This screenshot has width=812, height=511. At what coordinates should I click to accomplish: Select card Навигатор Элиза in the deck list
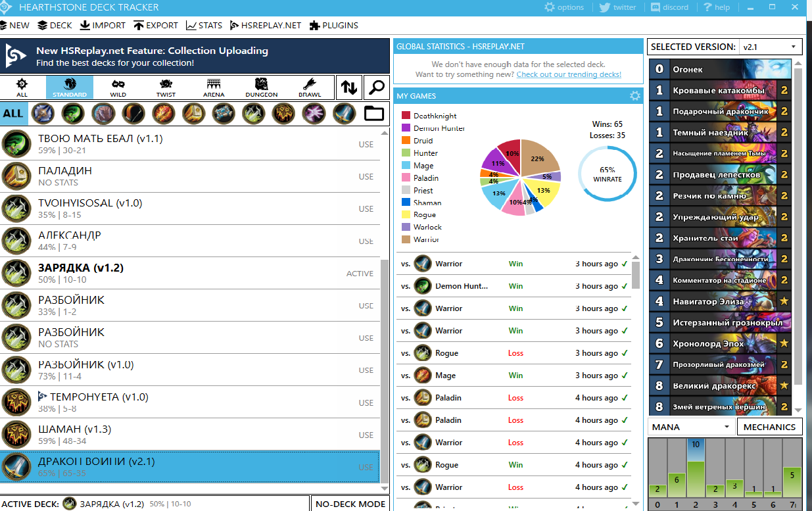(x=720, y=301)
